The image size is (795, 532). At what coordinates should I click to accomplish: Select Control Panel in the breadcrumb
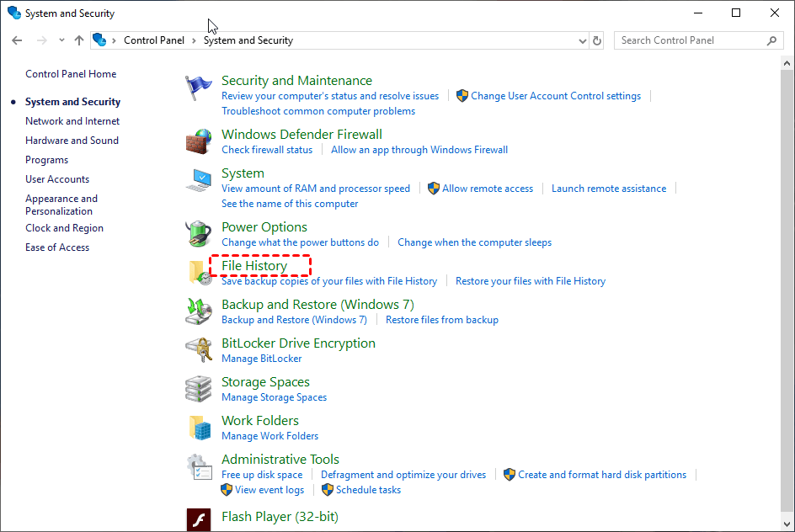click(x=153, y=40)
